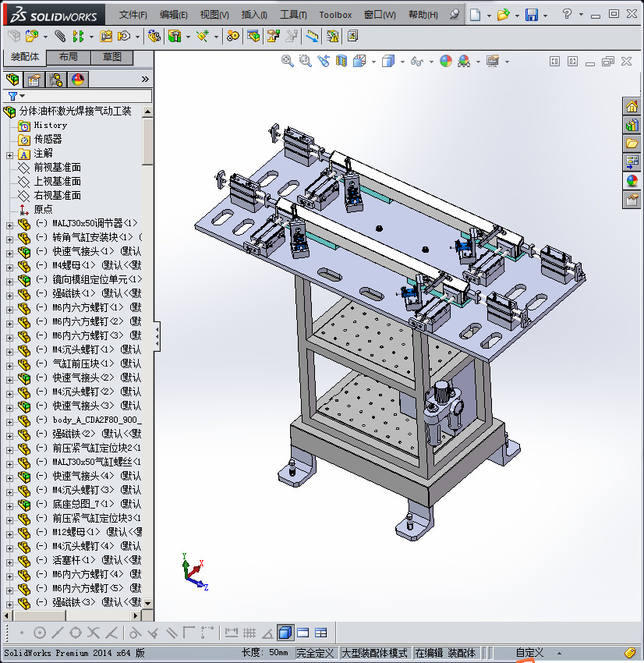Select the 装配体 assembly tab
Screen dimensions: 644x663
tap(24, 57)
